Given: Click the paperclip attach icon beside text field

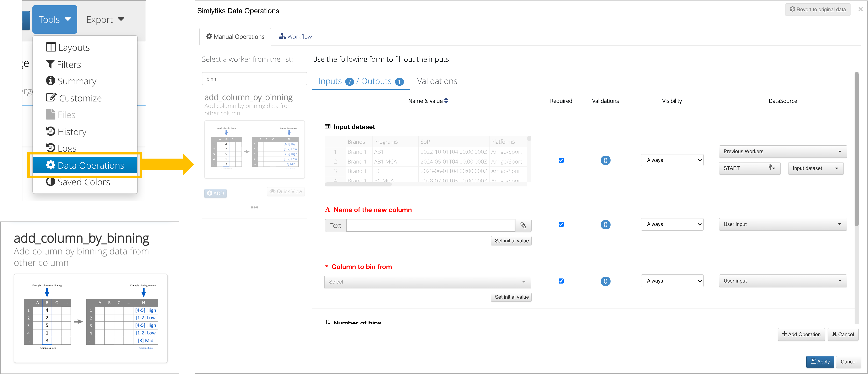Looking at the screenshot, I should tap(523, 225).
